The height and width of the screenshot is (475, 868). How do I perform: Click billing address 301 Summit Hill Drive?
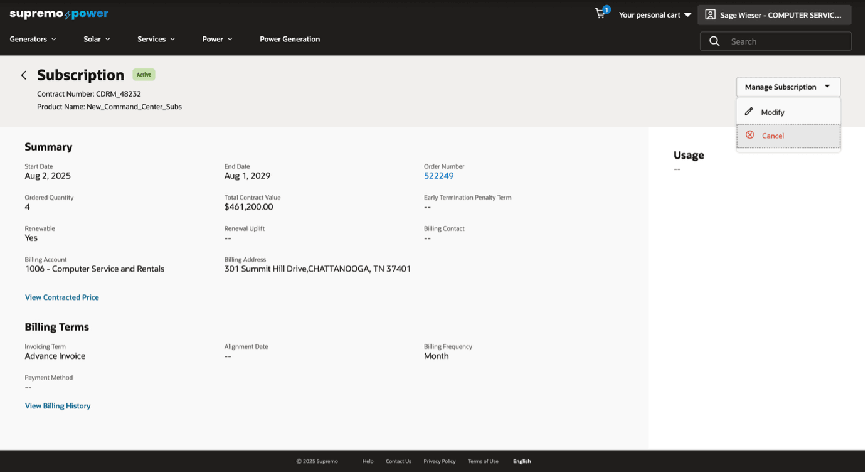(319, 269)
